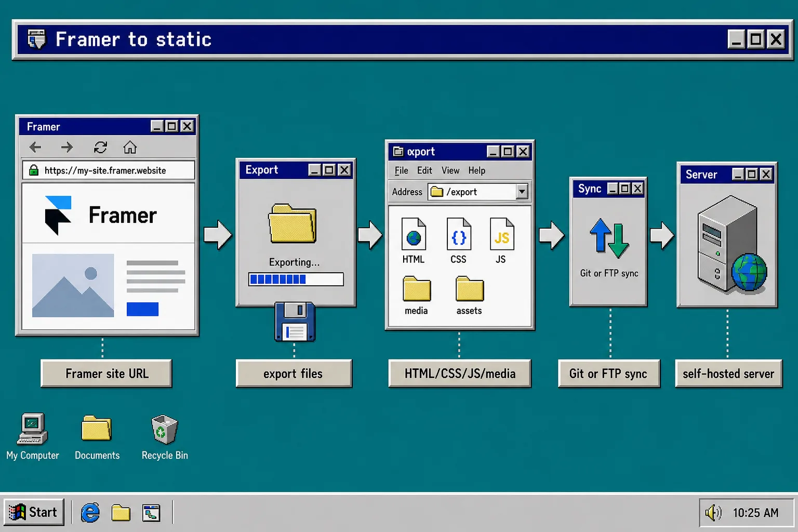Close the Framer browser window
Viewport: 798px width, 532px height.
(x=187, y=126)
